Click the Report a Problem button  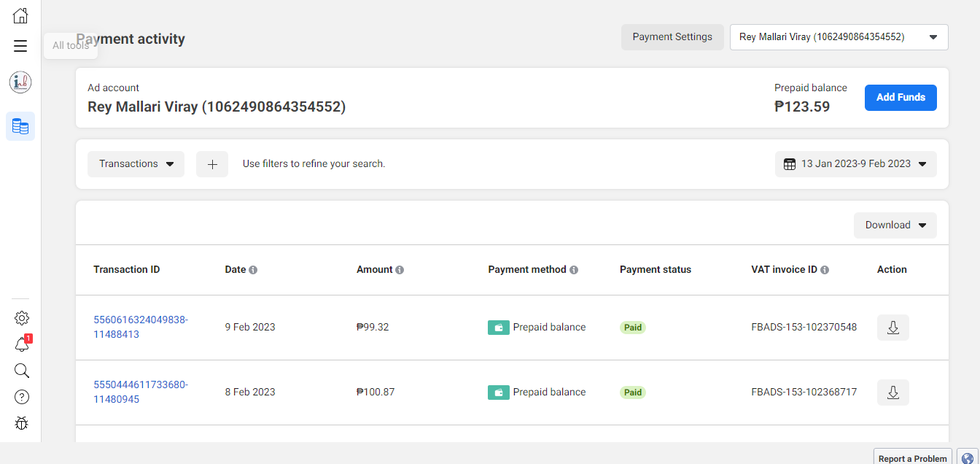click(x=912, y=458)
